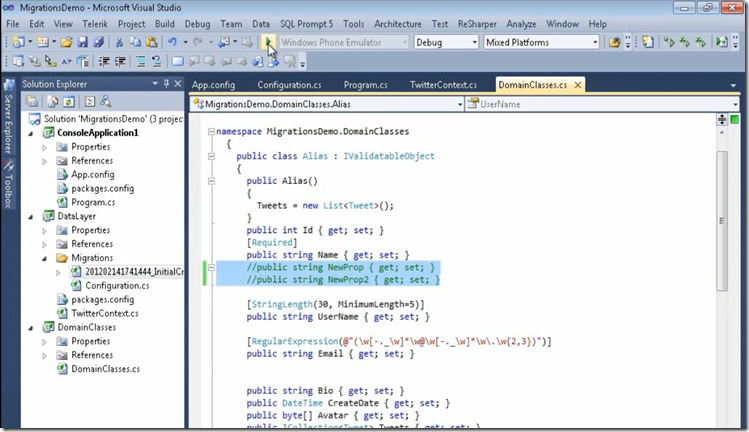Select Program.cs in Solution Explorer
Image resolution: width=749 pixels, height=432 pixels.
click(x=93, y=202)
